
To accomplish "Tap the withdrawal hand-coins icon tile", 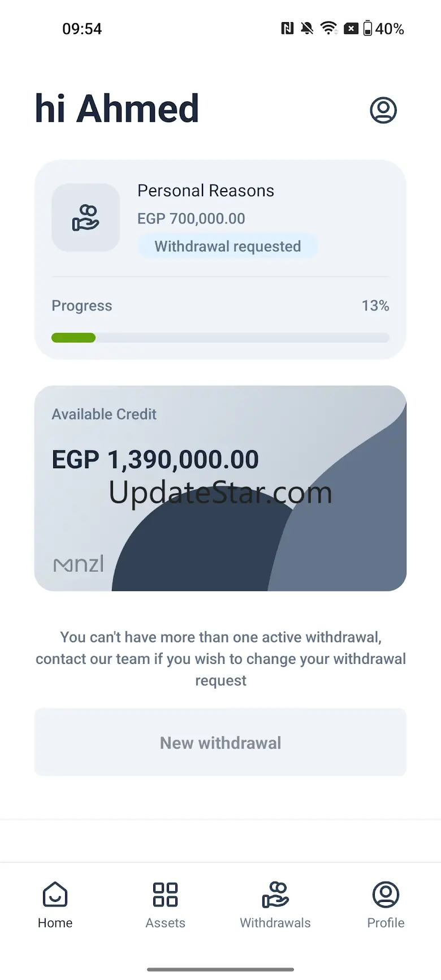I will click(85, 218).
